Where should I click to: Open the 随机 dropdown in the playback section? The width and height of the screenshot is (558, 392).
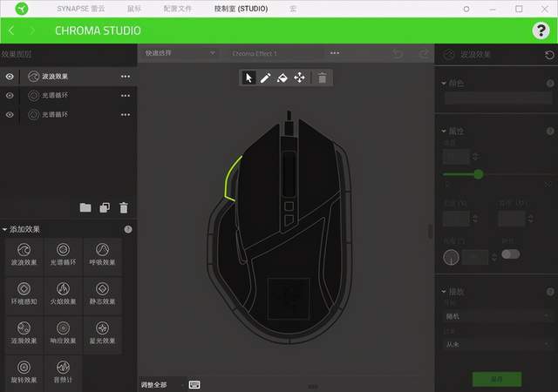[x=497, y=316]
